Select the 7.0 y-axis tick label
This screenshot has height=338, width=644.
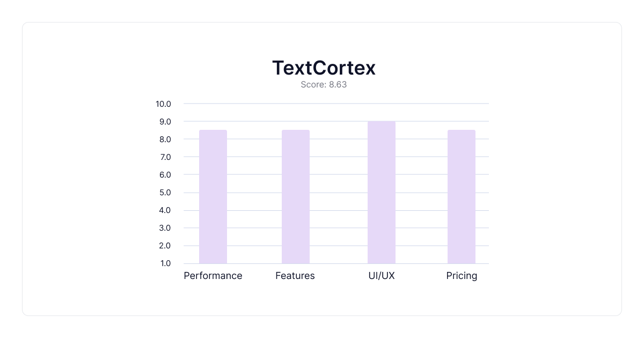tap(165, 157)
